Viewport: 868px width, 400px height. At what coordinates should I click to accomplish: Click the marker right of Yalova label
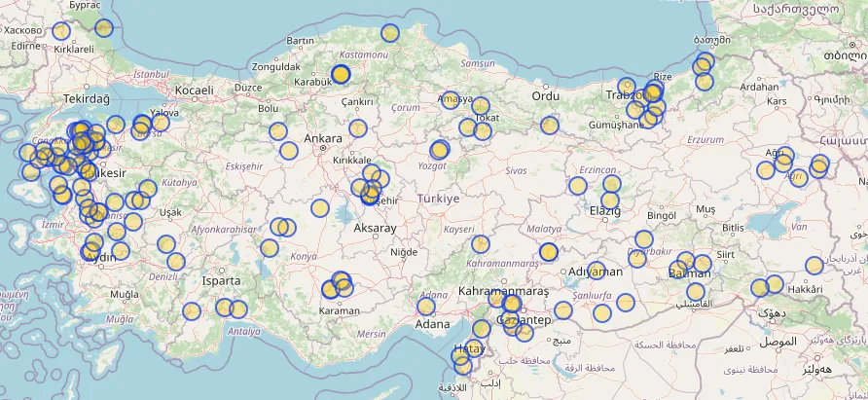click(x=161, y=123)
